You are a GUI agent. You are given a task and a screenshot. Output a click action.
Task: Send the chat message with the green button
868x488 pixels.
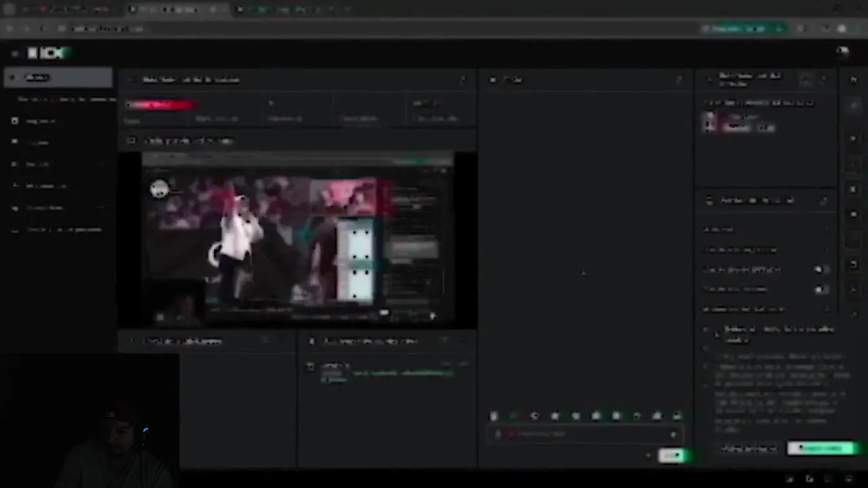pyautogui.click(x=672, y=456)
